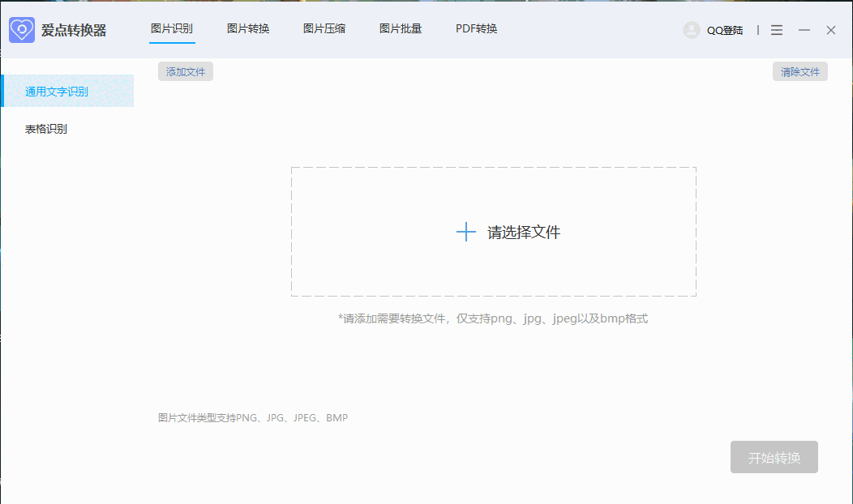This screenshot has width=853, height=504.
Task: Close the 爱点转换器 window
Action: [x=831, y=30]
